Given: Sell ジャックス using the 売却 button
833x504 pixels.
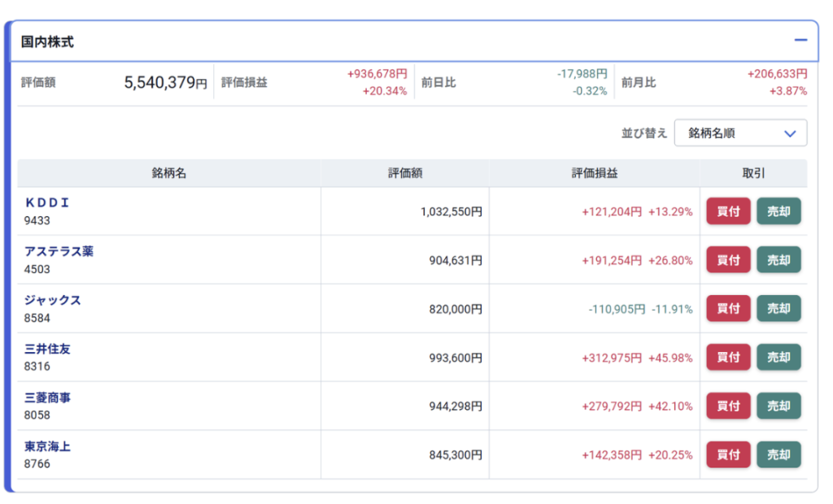Looking at the screenshot, I should click(778, 309).
